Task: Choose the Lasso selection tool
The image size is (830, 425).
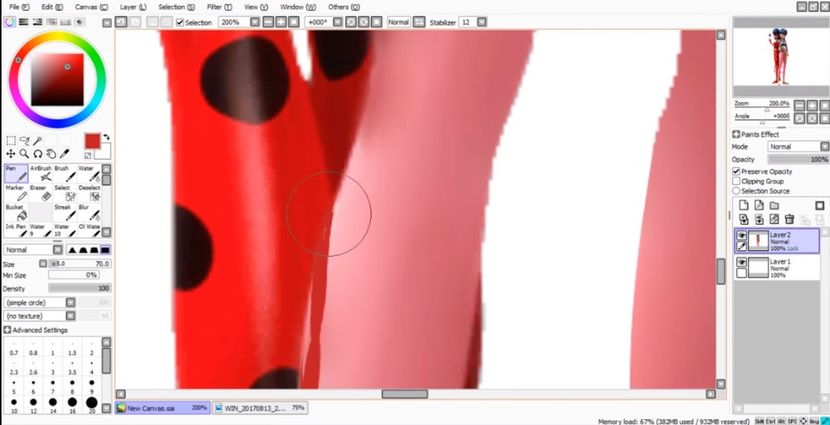Action: (24, 141)
